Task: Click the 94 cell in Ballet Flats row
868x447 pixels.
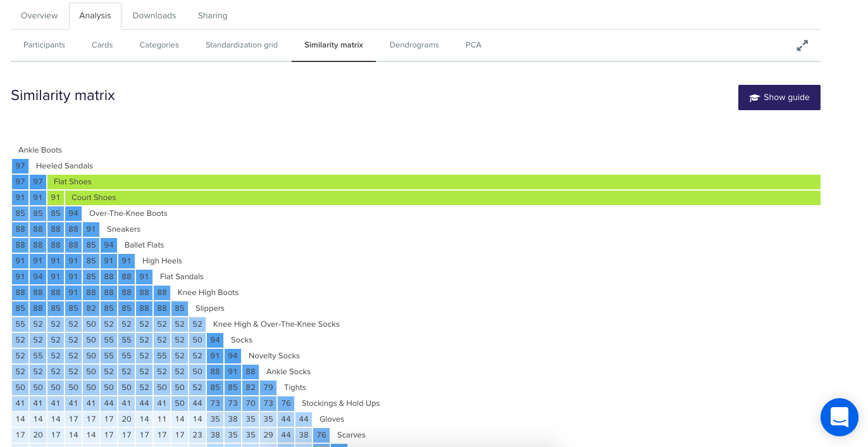Action: [x=109, y=245]
